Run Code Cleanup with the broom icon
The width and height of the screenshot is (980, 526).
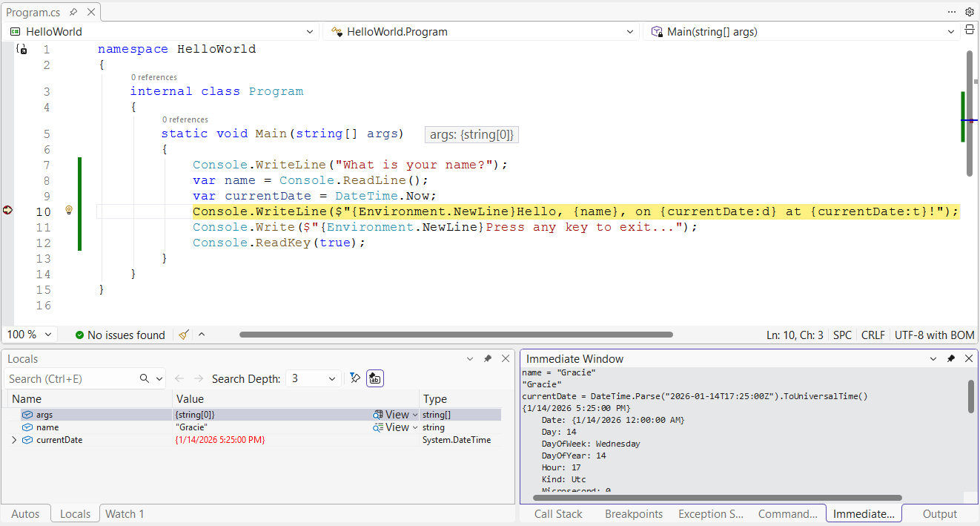[x=182, y=335]
